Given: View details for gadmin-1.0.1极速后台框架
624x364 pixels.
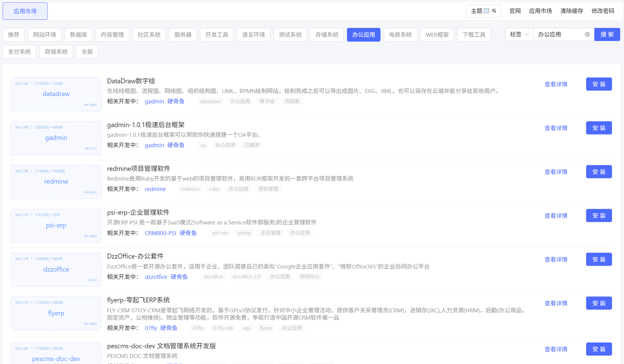Looking at the screenshot, I should (556, 128).
